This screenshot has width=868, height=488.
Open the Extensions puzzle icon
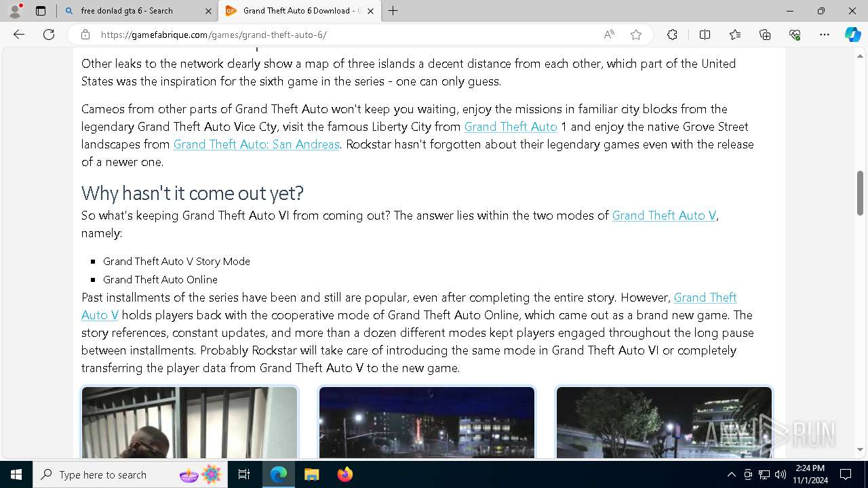[672, 35]
